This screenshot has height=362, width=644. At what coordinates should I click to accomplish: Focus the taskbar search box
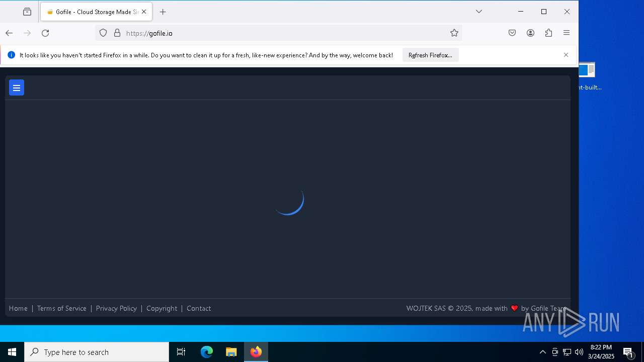[x=97, y=352]
